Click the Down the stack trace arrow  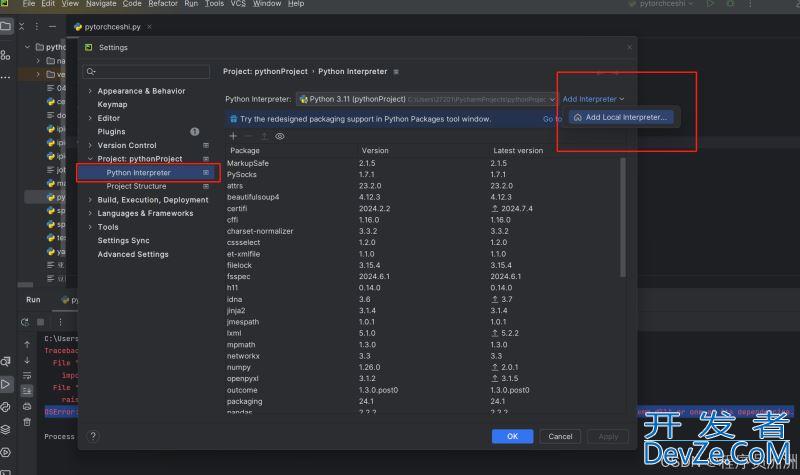27,360
